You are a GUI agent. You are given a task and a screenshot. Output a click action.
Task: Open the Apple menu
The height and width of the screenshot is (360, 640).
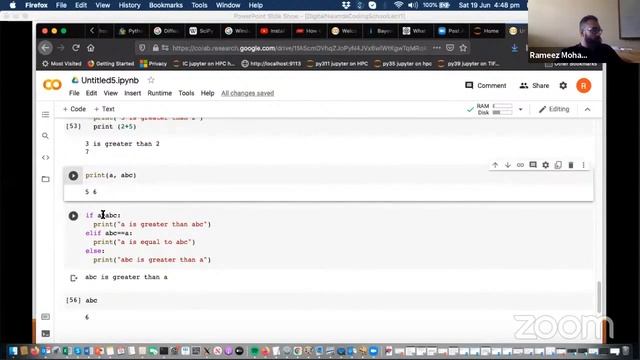click(x=12, y=5)
